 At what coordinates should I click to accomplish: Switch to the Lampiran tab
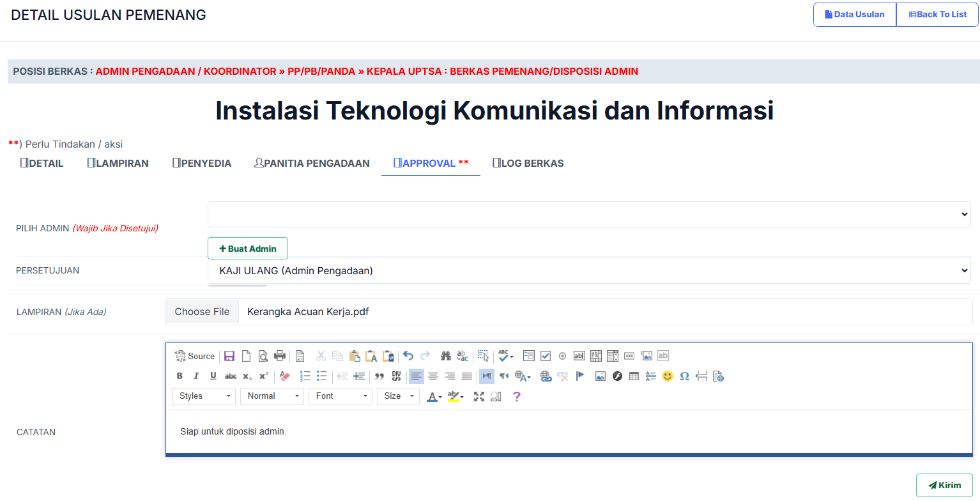point(118,164)
